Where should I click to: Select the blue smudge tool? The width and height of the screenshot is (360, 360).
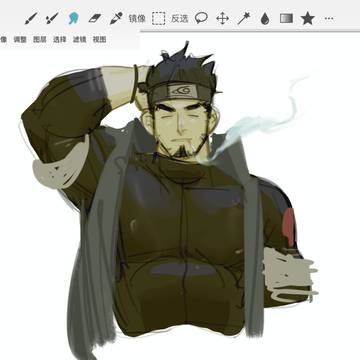72,18
